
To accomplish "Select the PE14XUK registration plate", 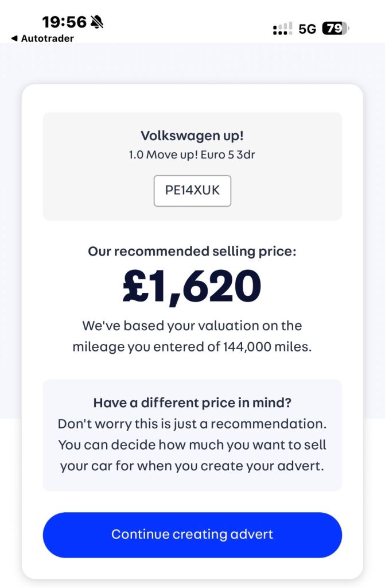I will click(192, 191).
